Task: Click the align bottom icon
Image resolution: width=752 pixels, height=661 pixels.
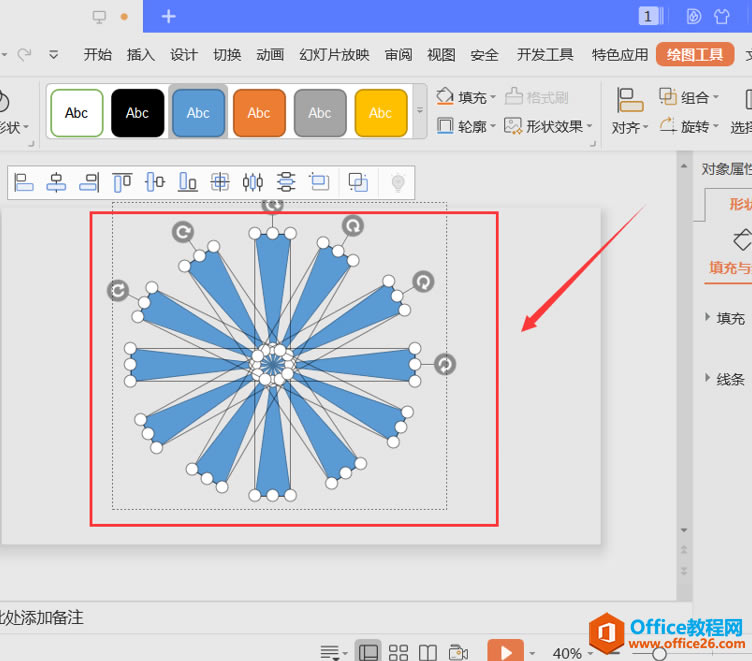Action: (188, 182)
